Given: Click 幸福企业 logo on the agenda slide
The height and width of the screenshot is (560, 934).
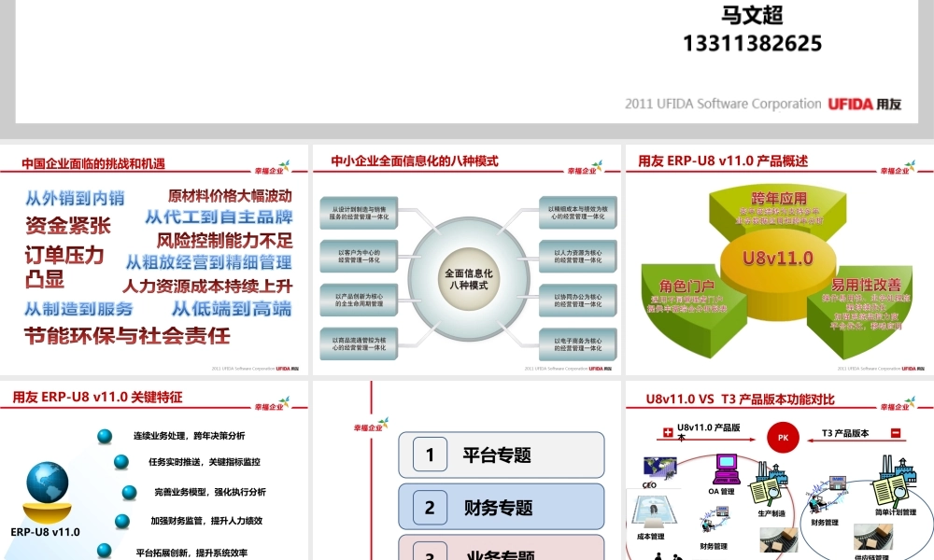Looking at the screenshot, I should click(371, 425).
